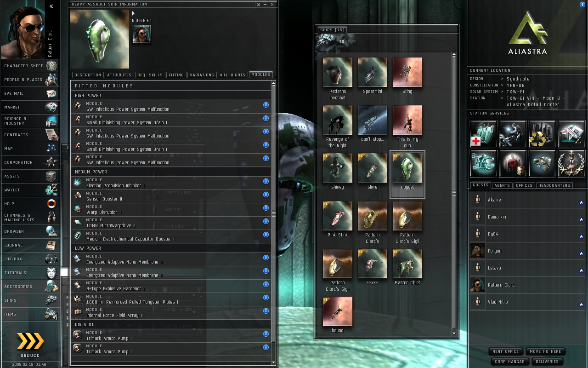The width and height of the screenshot is (588, 368).
Task: Open the Ships hangar from the sidebar
Action: pos(30,300)
